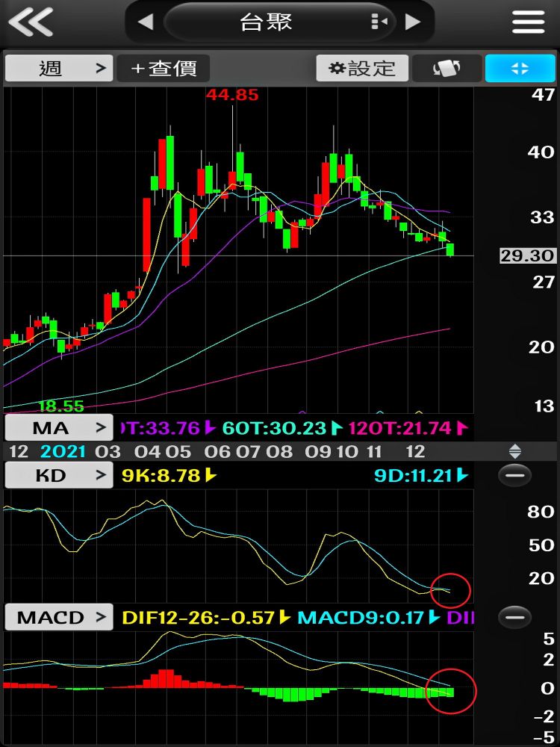The height and width of the screenshot is (747, 560).
Task: Open the 設定 settings button
Action: click(x=362, y=69)
